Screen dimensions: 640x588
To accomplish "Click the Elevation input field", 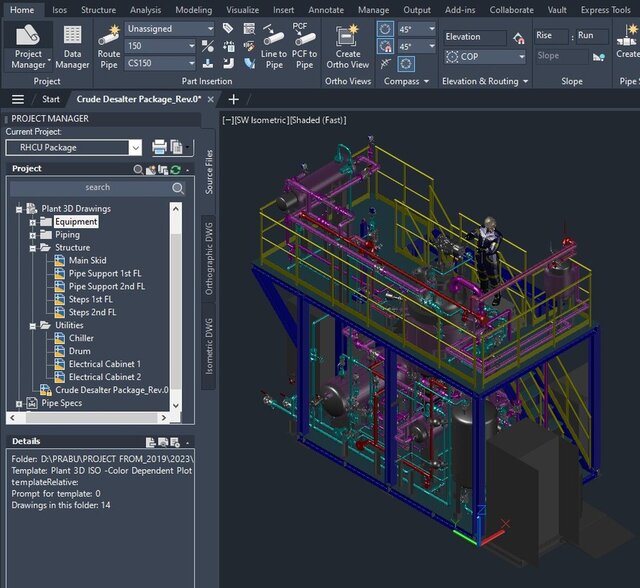I will (475, 37).
